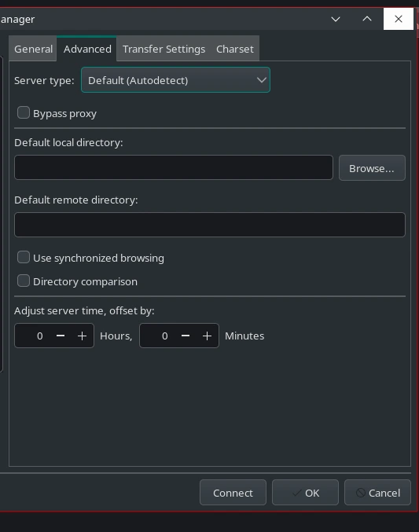
Task: Check the Directory comparison option
Action: 24,281
